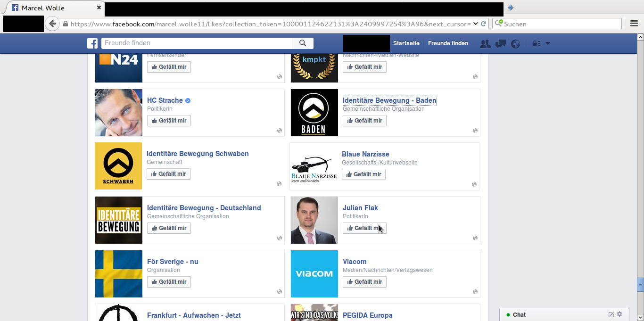Open the friend requests icon

click(485, 44)
